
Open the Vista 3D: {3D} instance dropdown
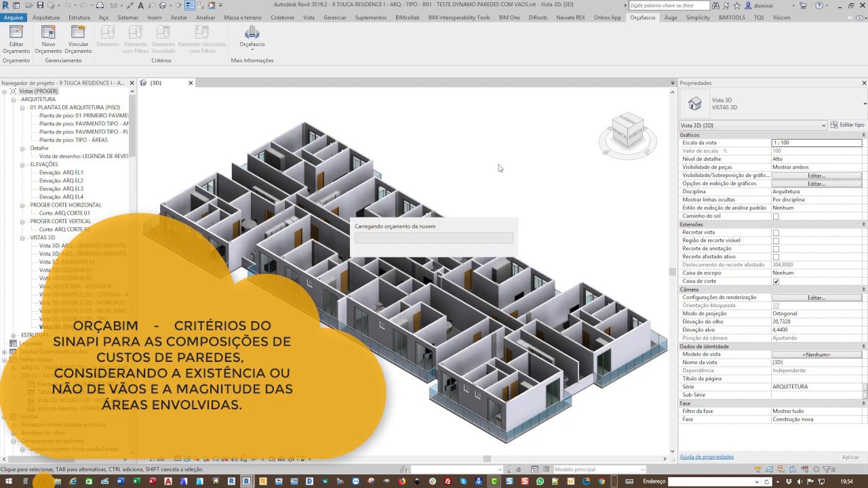click(753, 125)
